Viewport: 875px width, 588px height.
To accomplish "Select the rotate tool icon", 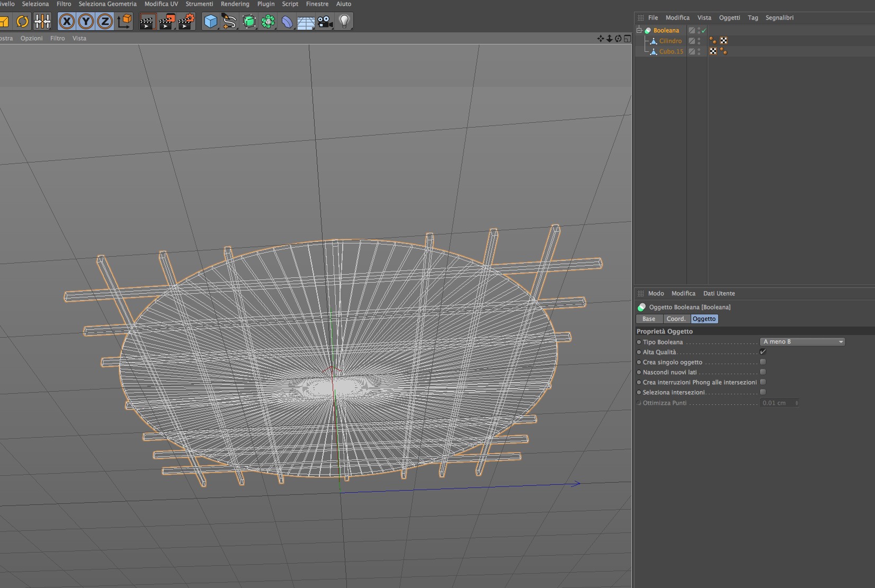I will [x=22, y=22].
